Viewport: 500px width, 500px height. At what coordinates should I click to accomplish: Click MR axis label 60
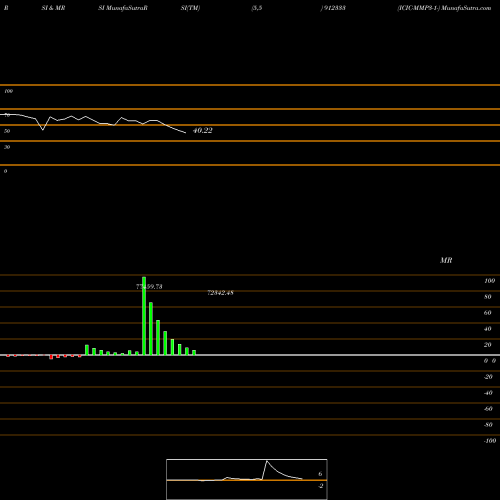(x=488, y=313)
